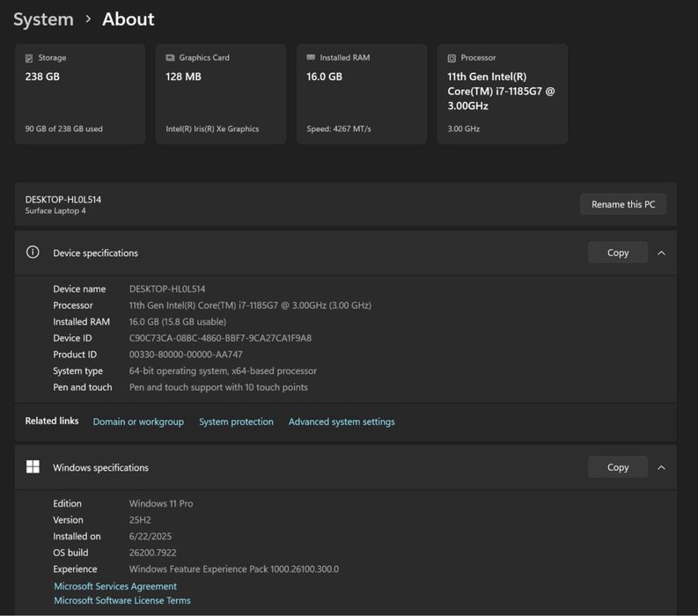Screen dimensions: 698x616
Task: Collapse the Device specifications section
Action: click(x=661, y=253)
